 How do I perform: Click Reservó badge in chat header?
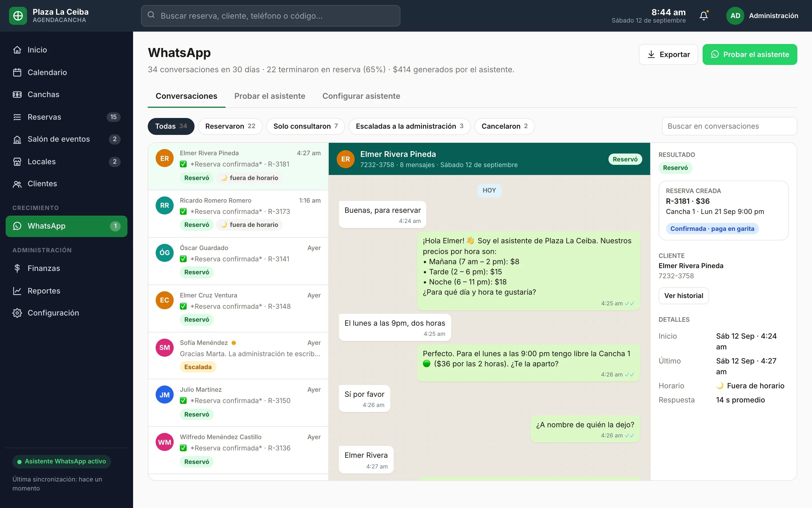tap(625, 159)
